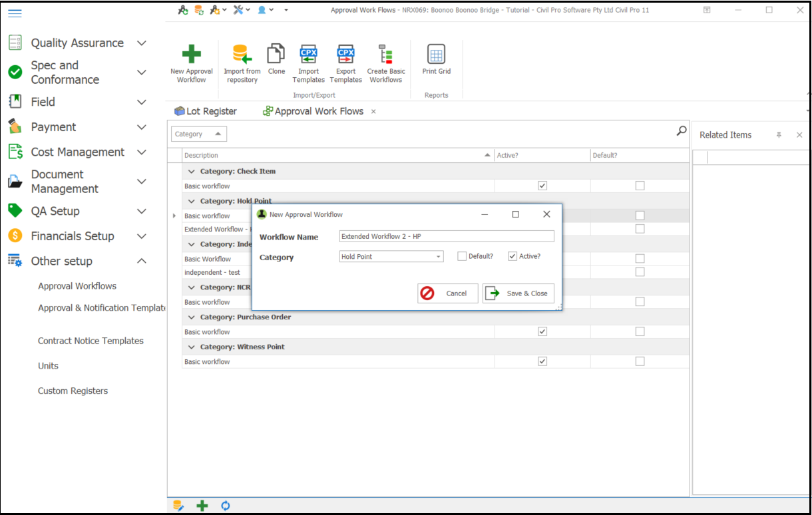The width and height of the screenshot is (812, 515).
Task: Close the Approval Work Flows tab
Action: (373, 112)
